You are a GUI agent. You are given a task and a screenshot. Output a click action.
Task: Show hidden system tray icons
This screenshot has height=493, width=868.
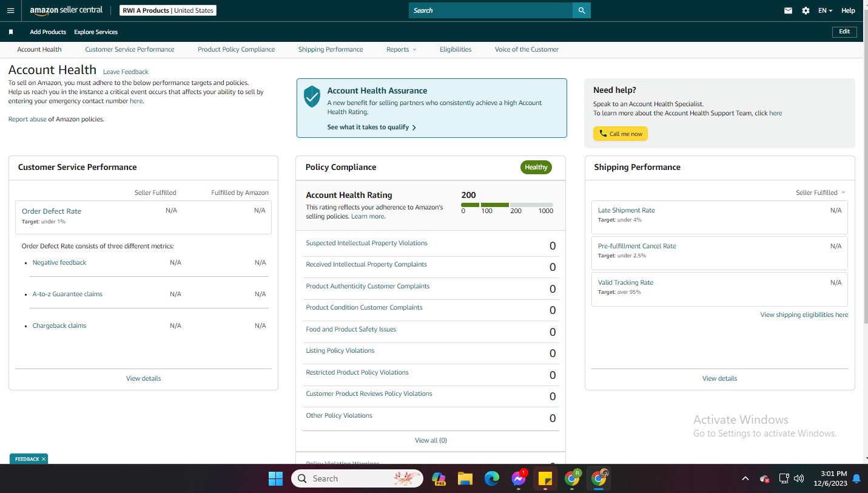[x=745, y=478]
